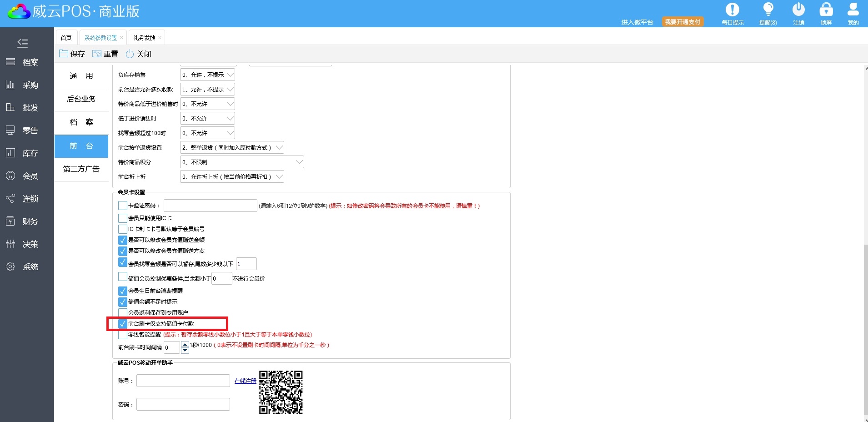868x422 pixels.
Task: Click the 每日提示 exclamation icon
Action: click(732, 10)
